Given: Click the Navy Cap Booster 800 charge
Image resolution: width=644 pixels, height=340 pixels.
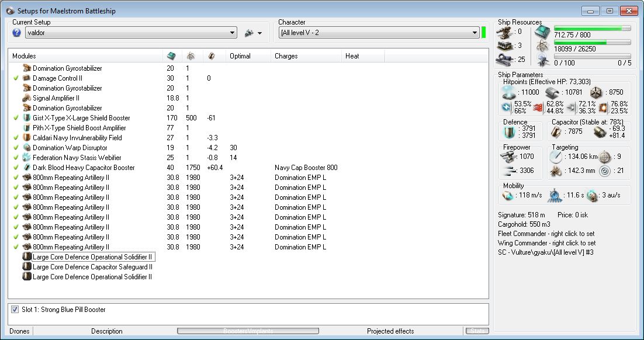Looking at the screenshot, I should click(306, 168).
